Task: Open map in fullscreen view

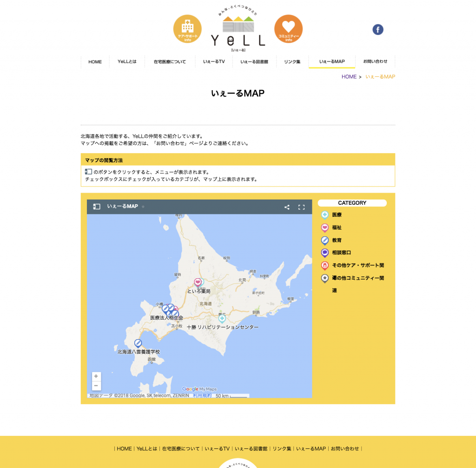Action: (x=301, y=207)
